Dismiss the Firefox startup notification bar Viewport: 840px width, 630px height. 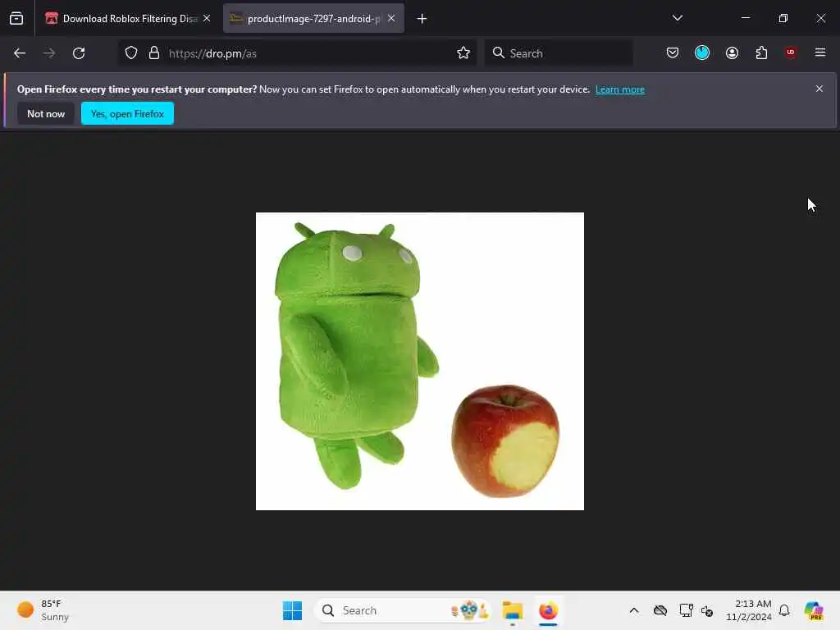click(819, 89)
